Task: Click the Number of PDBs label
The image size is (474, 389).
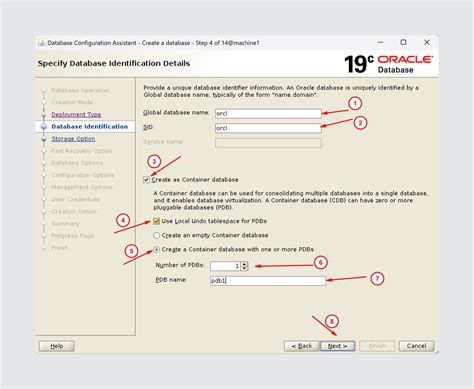Action: pos(180,265)
